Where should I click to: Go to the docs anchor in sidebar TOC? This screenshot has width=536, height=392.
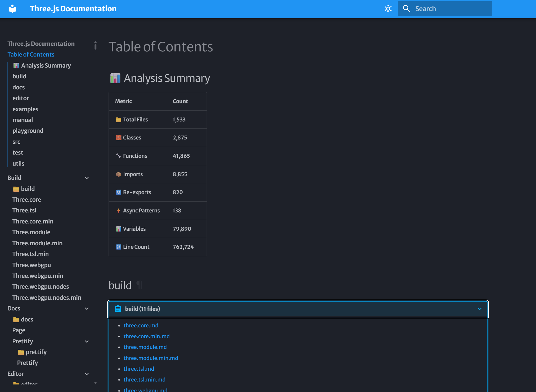coord(19,87)
